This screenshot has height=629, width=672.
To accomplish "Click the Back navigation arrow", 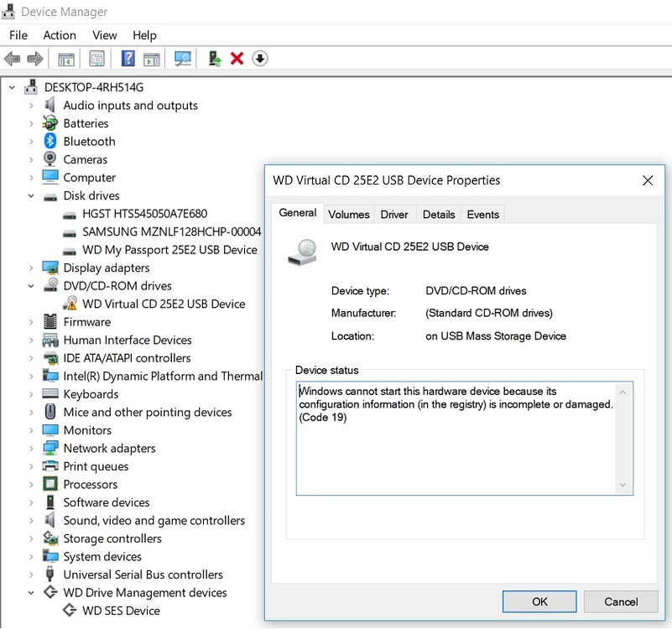I will pos(13,58).
